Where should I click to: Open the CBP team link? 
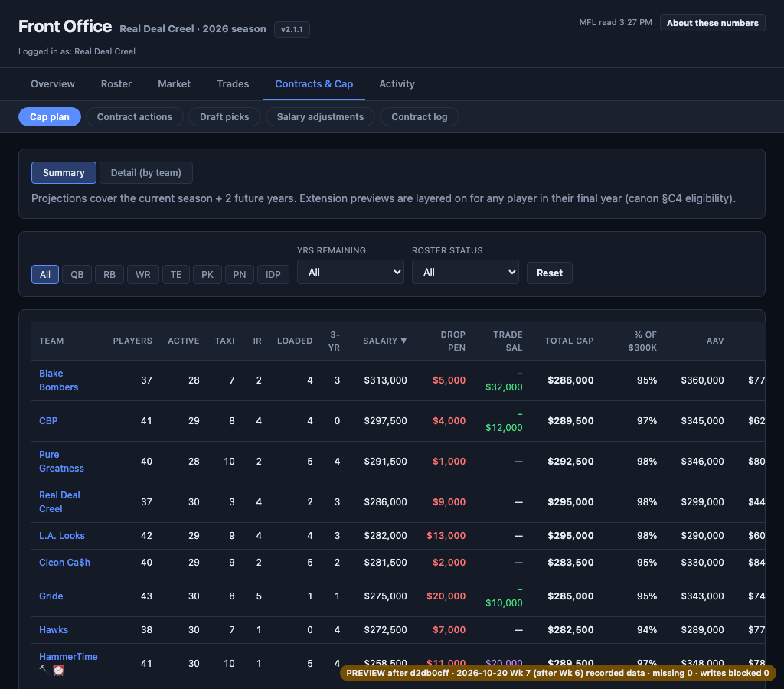[48, 421]
